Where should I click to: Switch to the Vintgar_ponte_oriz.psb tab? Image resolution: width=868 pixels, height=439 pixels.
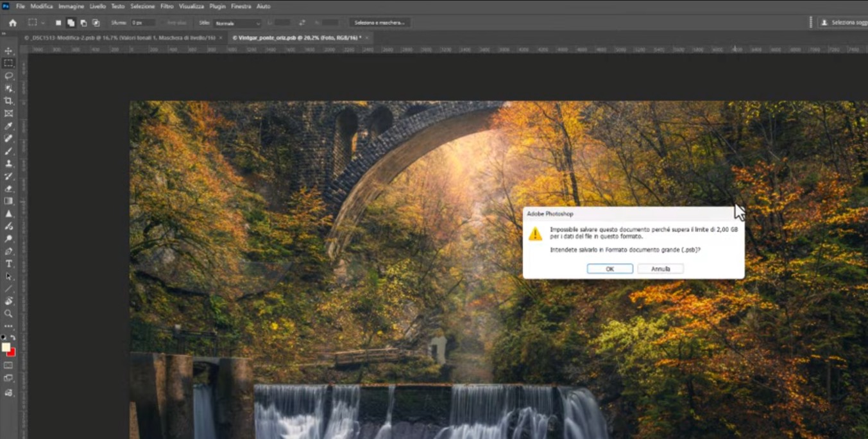click(x=295, y=37)
